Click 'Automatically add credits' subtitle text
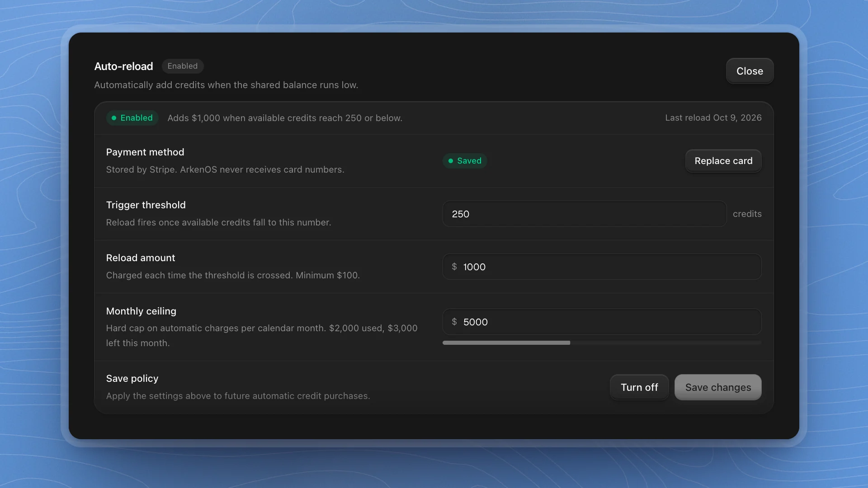This screenshot has height=488, width=868. (226, 85)
